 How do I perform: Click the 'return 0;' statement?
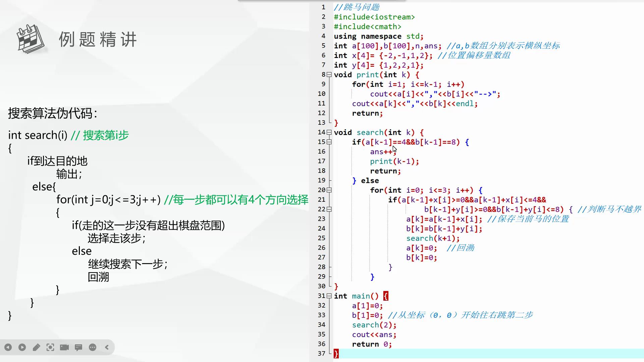(x=372, y=344)
